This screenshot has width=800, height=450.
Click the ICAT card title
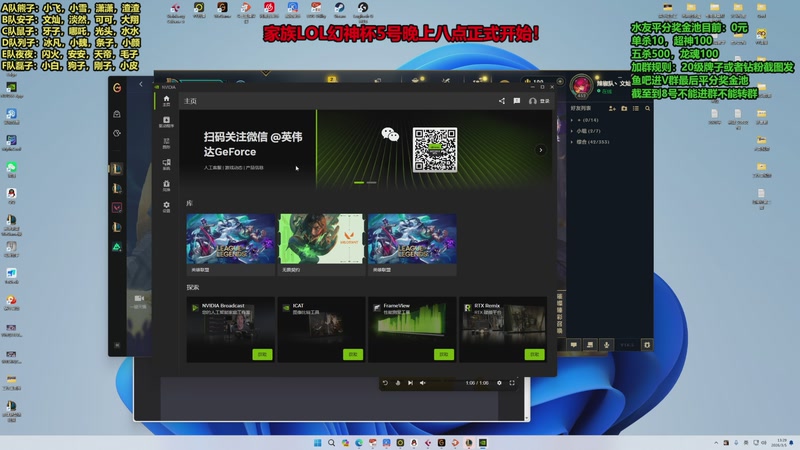pyautogui.click(x=298, y=306)
